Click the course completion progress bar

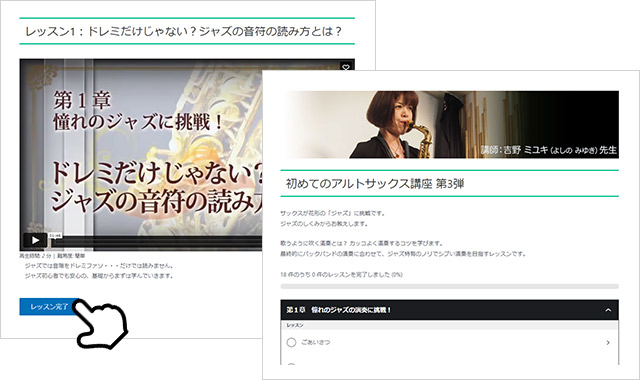tap(449, 287)
